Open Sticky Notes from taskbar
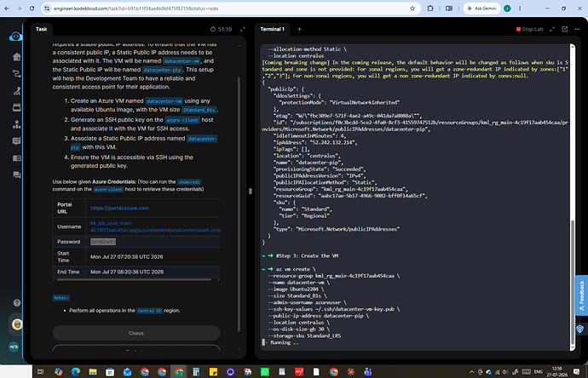Viewport: 588px width, 378px height. pyautogui.click(x=213, y=372)
